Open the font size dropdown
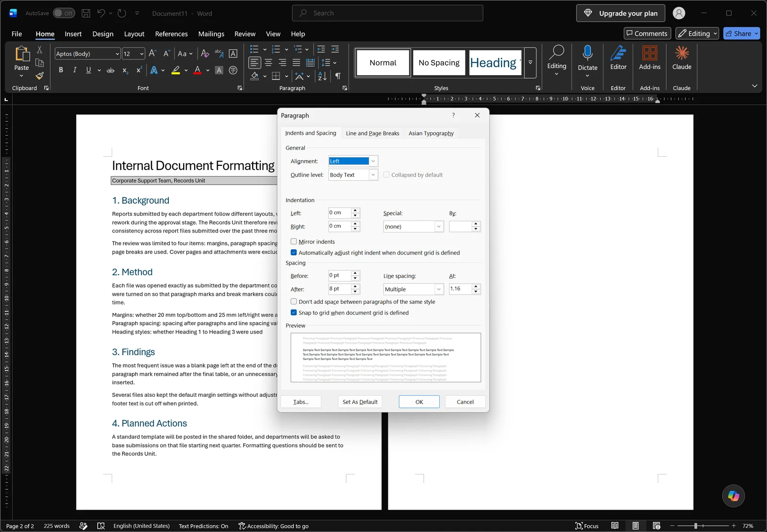This screenshot has height=532, width=767. [142, 54]
